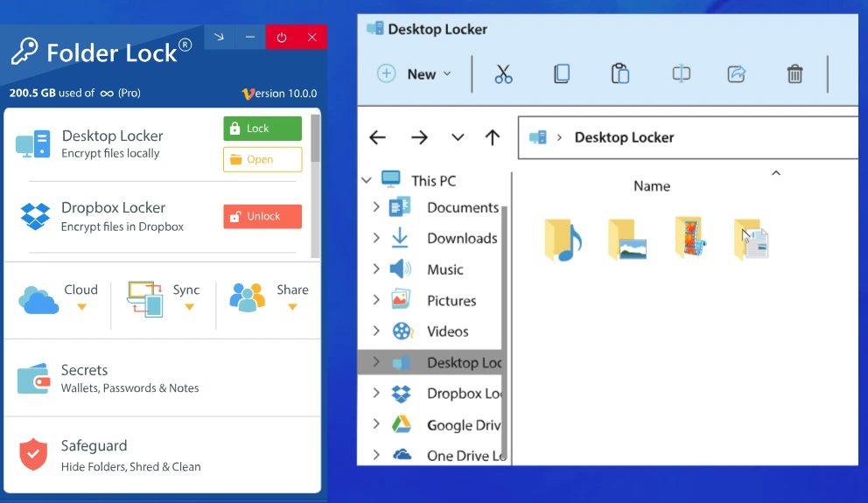Click the Safeguard shield icon
The image size is (868, 503).
[x=33, y=454]
